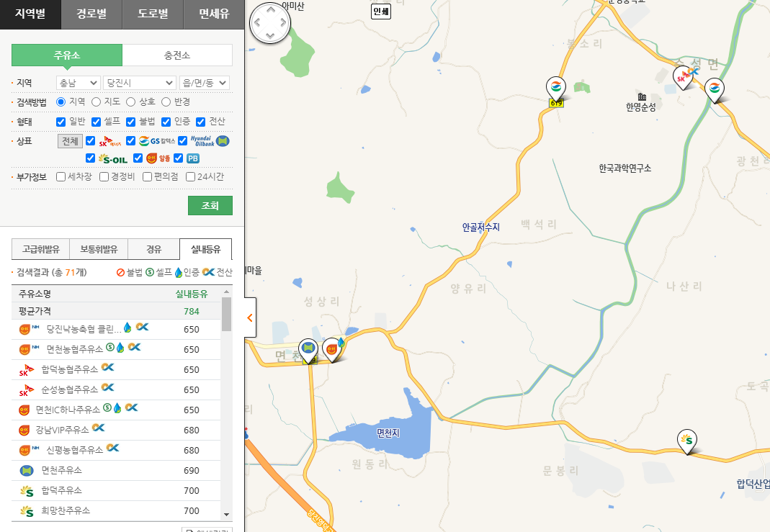770x532 pixels.
Task: Pan the map up with the navigation arrow
Action: [x=270, y=10]
